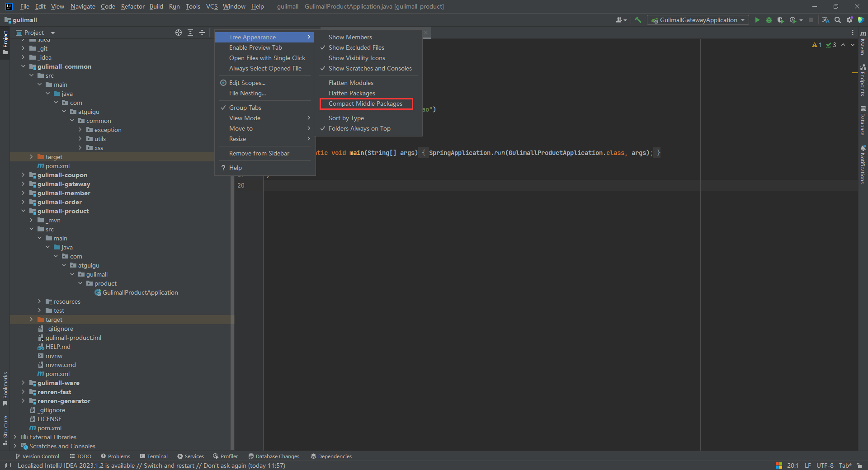Viewport: 868px width, 470px height.
Task: Expand the gulimall-coupon module
Action: click(x=23, y=175)
